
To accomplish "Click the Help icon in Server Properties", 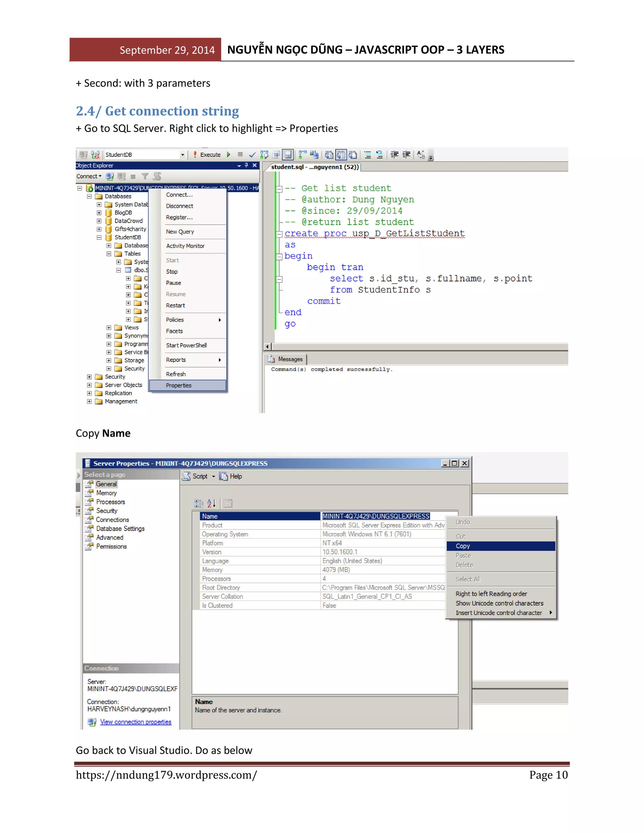I will click(x=224, y=476).
